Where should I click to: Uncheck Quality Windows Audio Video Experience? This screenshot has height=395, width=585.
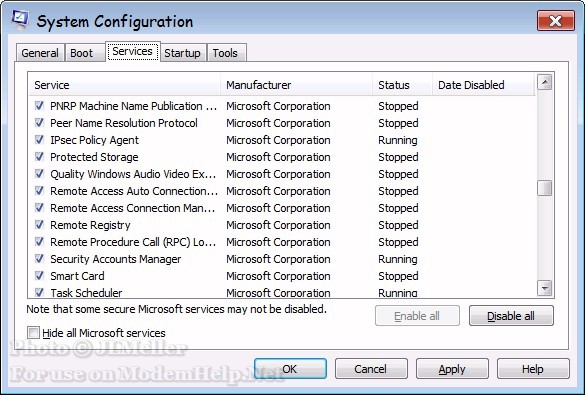click(39, 174)
